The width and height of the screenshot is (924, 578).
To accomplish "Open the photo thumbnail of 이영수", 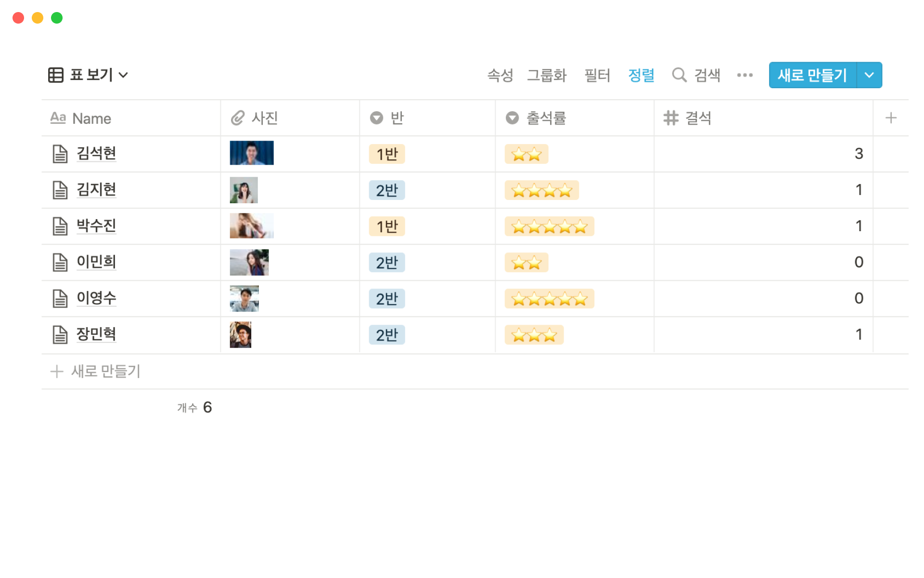I will click(x=244, y=299).
